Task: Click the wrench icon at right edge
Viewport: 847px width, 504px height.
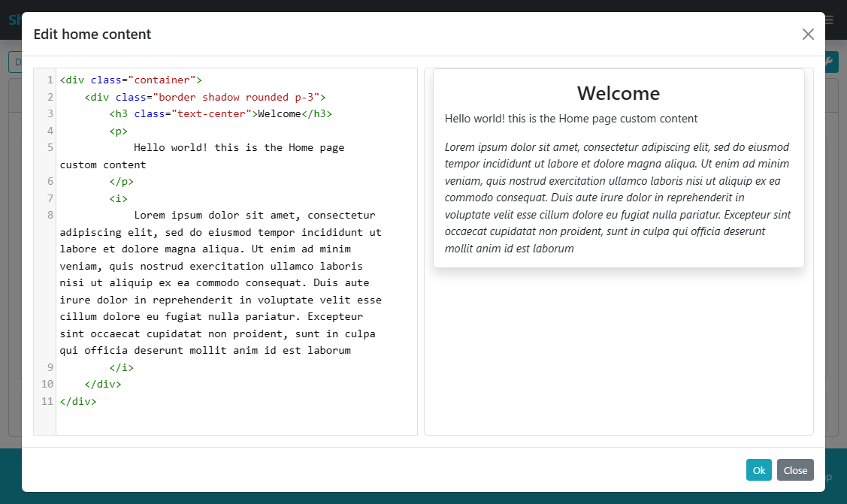Action: (x=830, y=62)
